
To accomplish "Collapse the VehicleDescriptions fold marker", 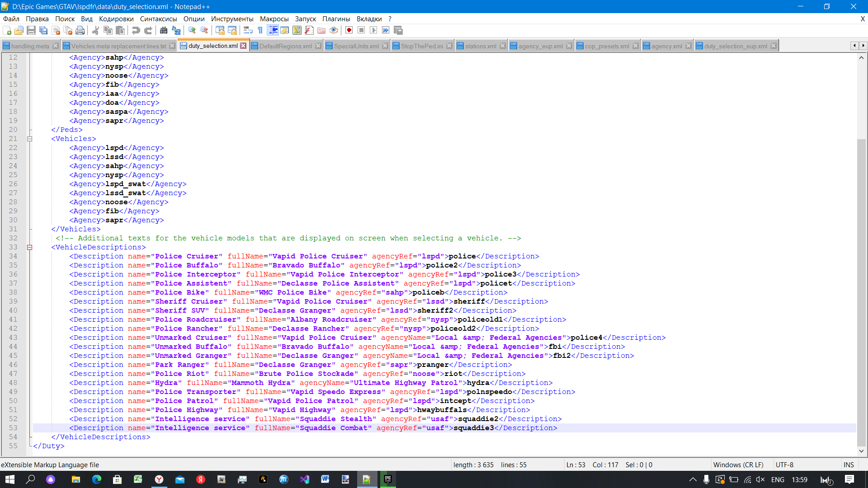I will pos(30,247).
